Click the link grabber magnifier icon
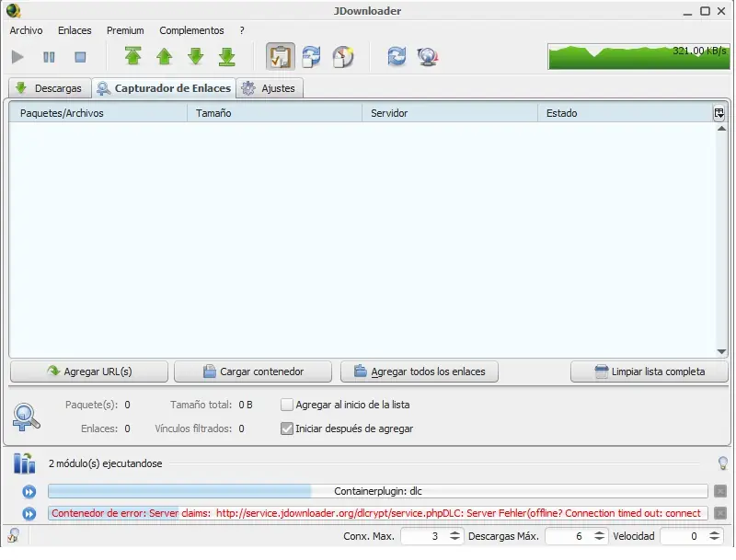This screenshot has height=560, width=736. (26, 417)
